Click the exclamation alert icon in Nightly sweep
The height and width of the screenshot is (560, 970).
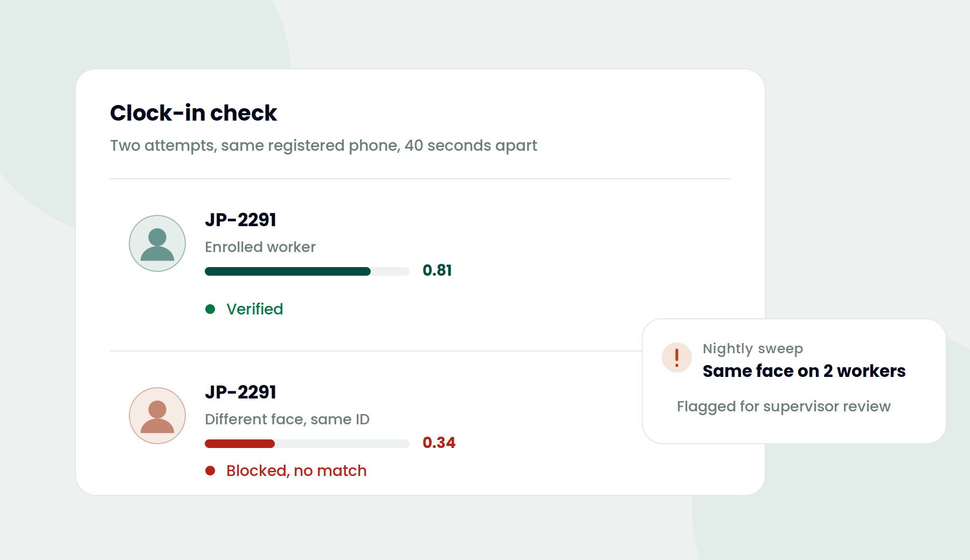677,358
